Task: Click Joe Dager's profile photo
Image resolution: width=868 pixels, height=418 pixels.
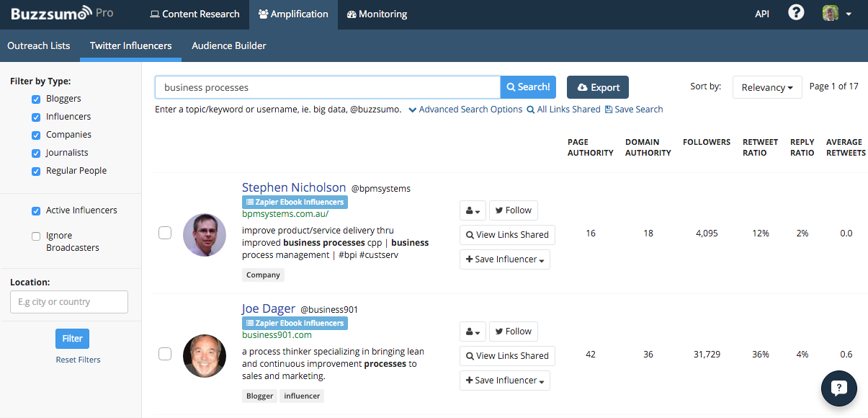Action: pos(205,355)
